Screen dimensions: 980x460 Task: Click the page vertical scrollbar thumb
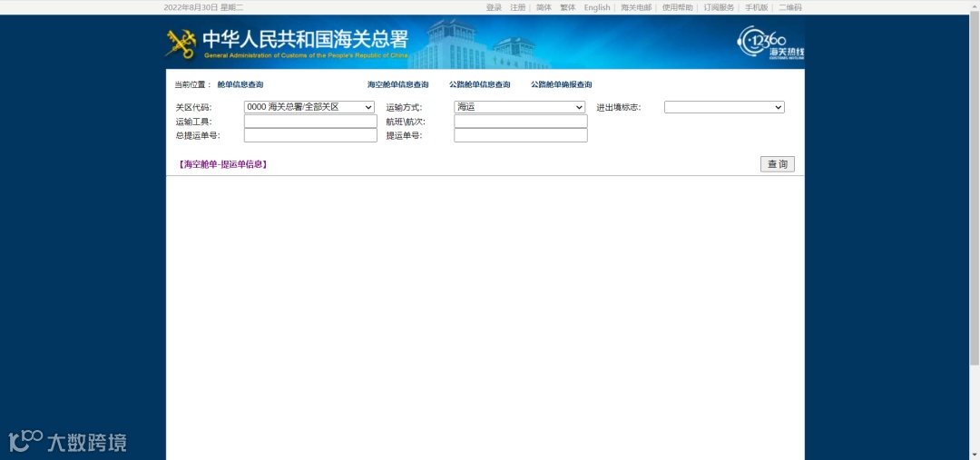(x=975, y=188)
